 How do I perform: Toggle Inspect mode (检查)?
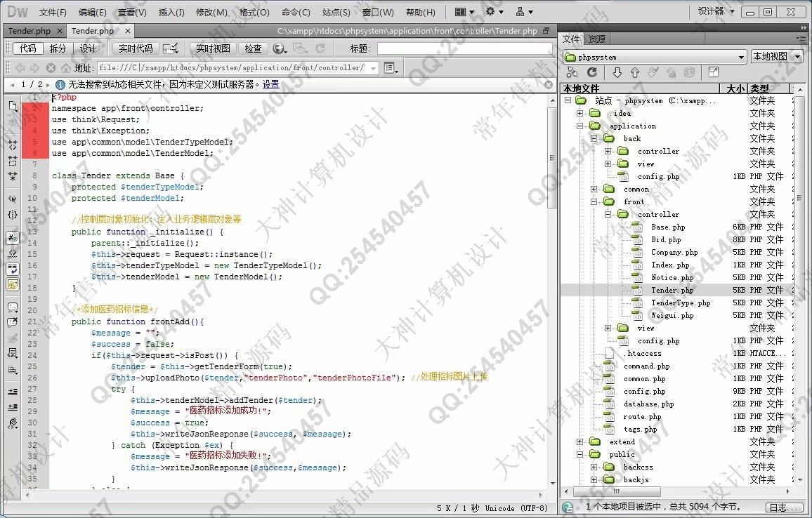(254, 48)
